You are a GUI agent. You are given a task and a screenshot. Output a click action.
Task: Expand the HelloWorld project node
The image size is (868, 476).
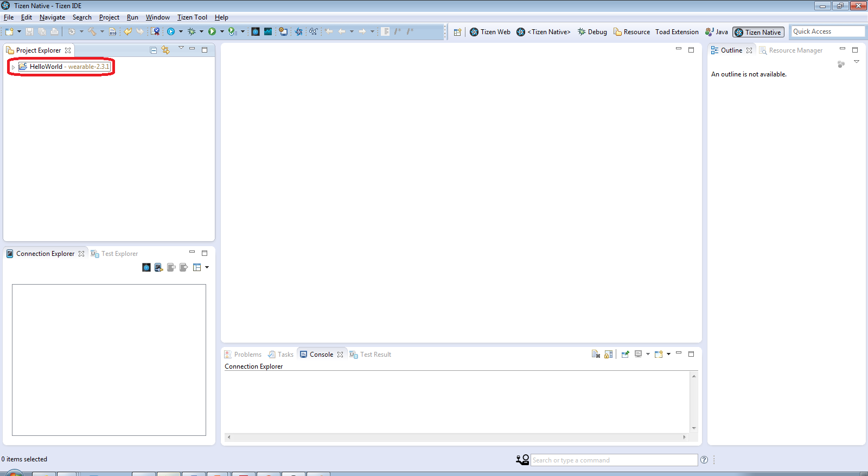point(13,67)
